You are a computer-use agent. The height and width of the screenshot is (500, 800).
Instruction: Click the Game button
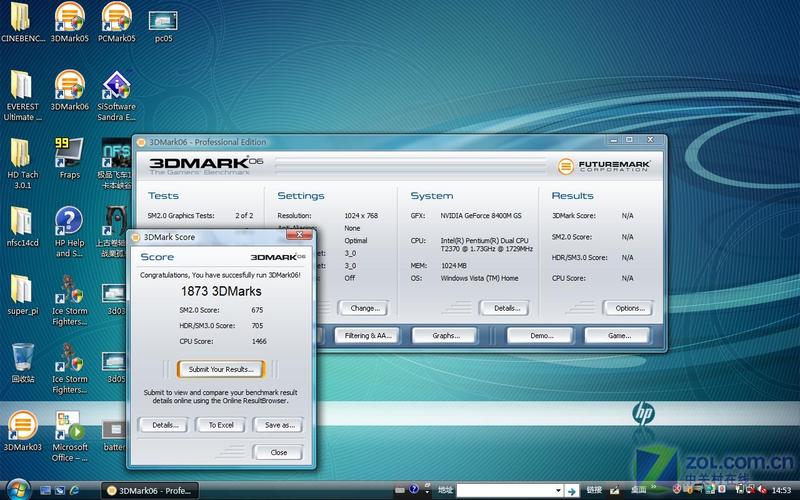pyautogui.click(x=618, y=335)
